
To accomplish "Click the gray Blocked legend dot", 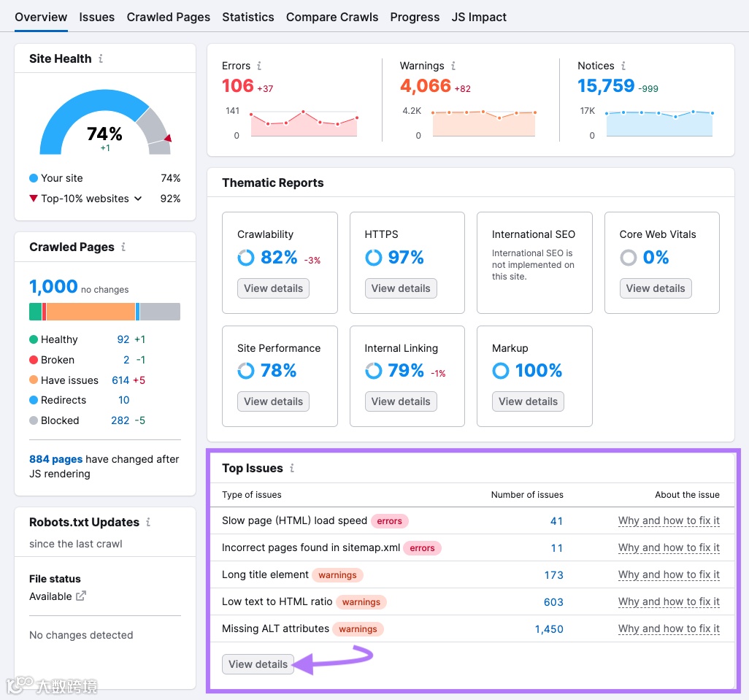I will click(x=34, y=420).
